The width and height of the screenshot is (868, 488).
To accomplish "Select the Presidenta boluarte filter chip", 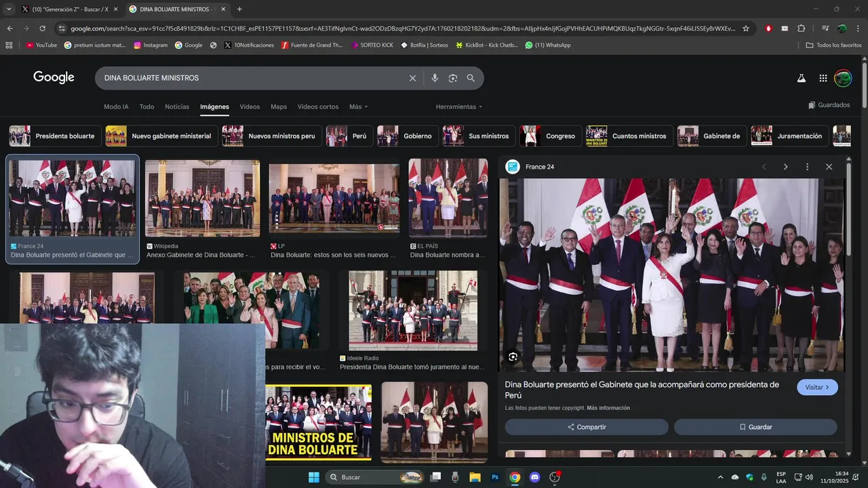I will pyautogui.click(x=55, y=136).
